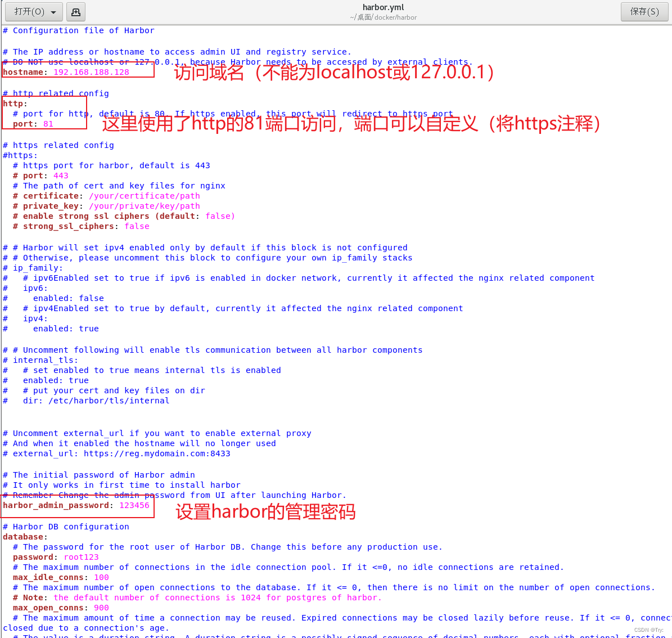Image resolution: width=672 pixels, height=638 pixels.
Task: Click harbor_admin_password value 123456
Action: (x=134, y=506)
